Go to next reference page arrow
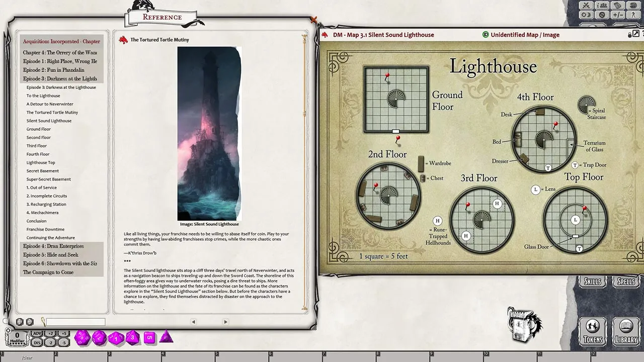 click(225, 322)
